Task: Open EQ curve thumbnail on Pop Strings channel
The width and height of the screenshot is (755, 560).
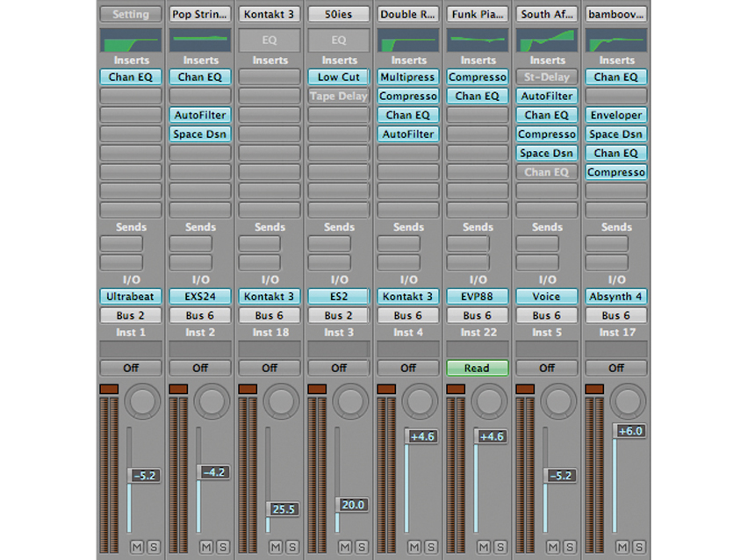Action: pyautogui.click(x=200, y=40)
